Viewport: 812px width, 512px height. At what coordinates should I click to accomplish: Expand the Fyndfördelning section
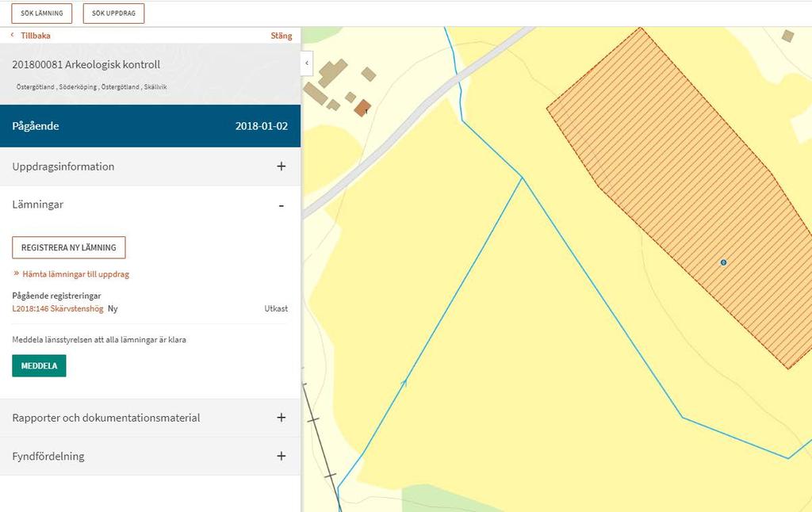point(150,456)
